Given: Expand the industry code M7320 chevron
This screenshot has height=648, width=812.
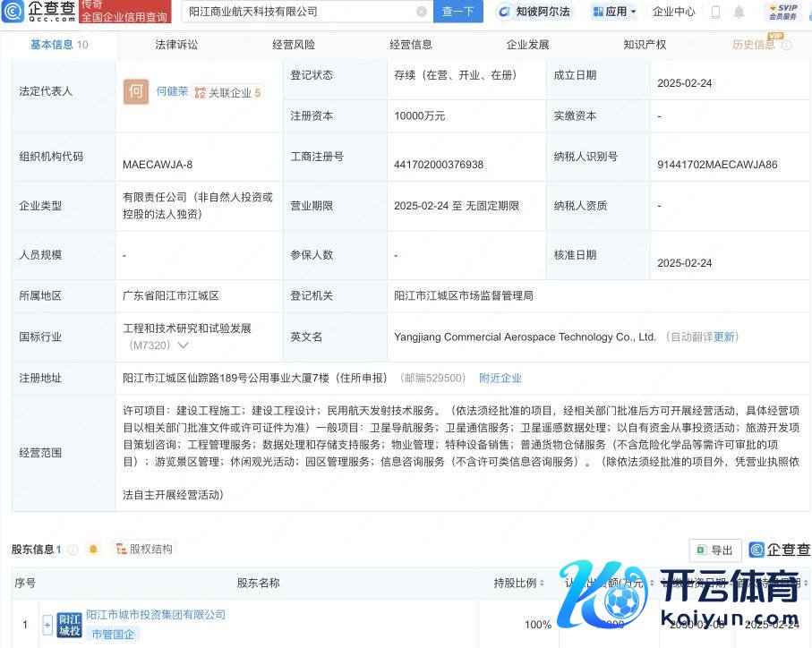Looking at the screenshot, I should 184,345.
